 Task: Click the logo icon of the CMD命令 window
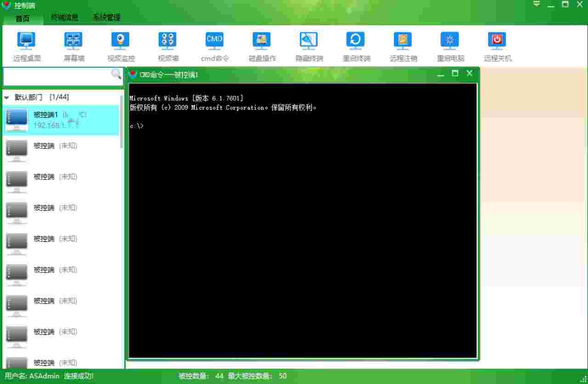click(x=133, y=74)
